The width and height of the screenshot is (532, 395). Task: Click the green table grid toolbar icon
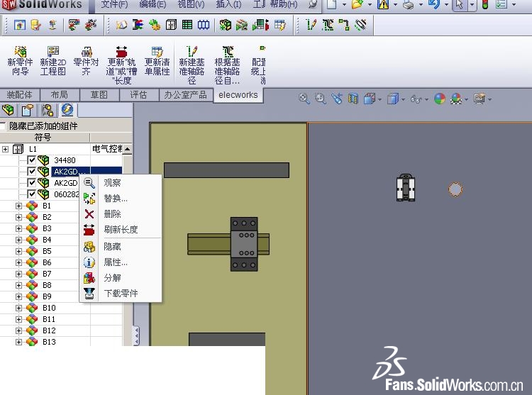pos(187,25)
